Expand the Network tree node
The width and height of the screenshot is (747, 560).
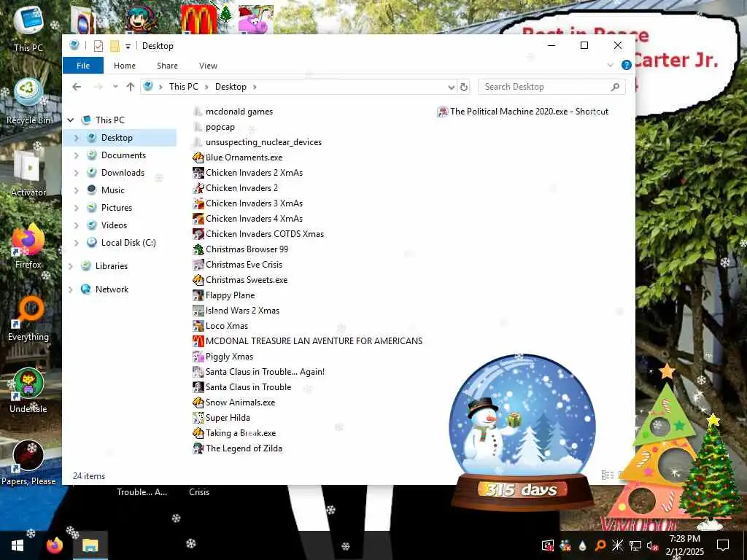point(71,289)
